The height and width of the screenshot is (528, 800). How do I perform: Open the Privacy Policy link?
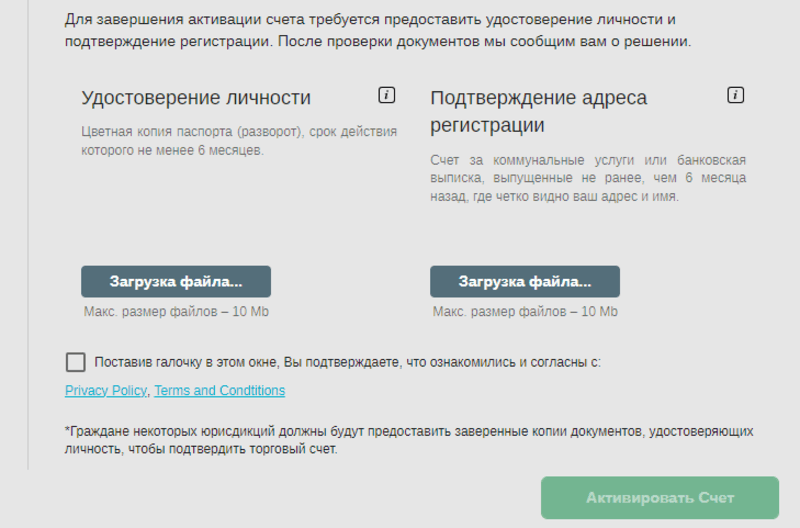coord(106,390)
